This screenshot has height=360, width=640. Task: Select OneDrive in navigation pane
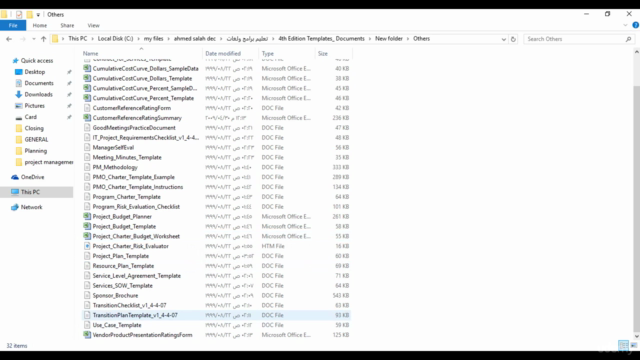click(32, 177)
